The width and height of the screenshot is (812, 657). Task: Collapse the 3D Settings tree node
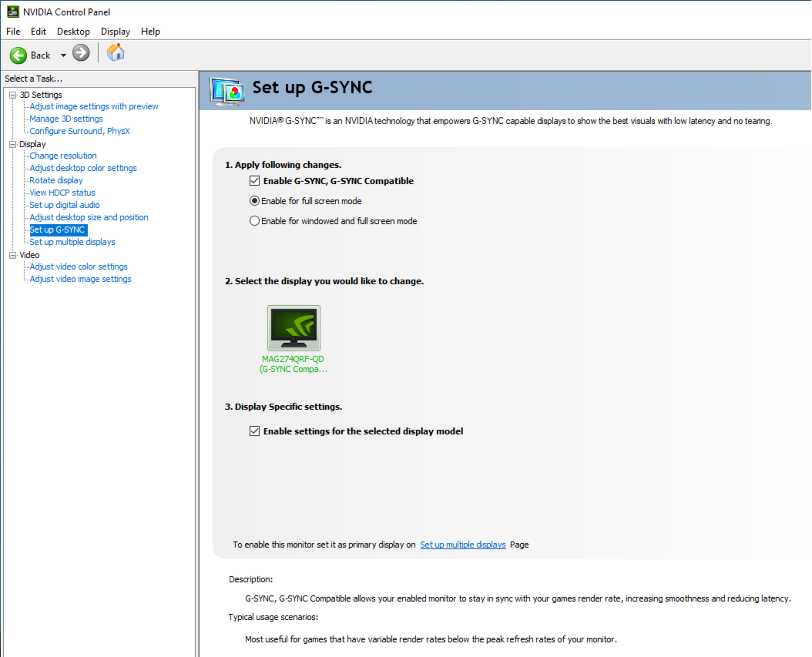tap(13, 95)
